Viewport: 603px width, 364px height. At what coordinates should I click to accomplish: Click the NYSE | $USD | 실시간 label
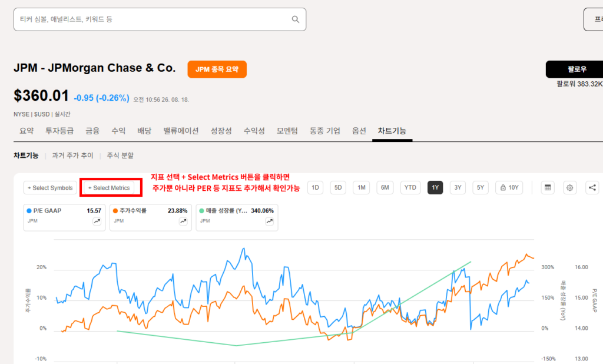42,114
